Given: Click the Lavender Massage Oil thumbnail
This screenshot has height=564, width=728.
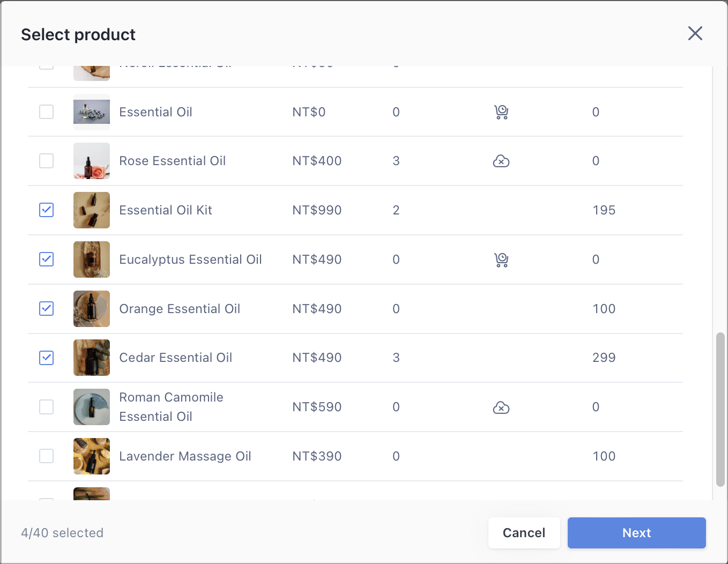Looking at the screenshot, I should pos(92,456).
